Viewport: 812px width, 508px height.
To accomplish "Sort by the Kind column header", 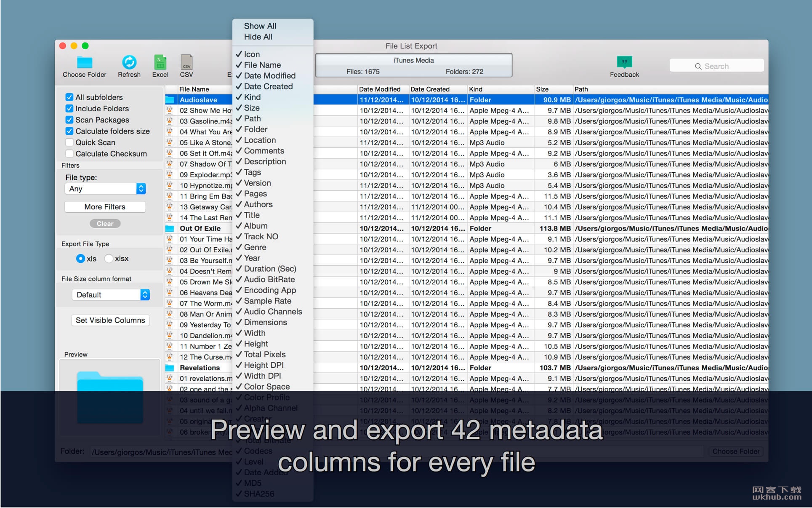I will pos(501,89).
